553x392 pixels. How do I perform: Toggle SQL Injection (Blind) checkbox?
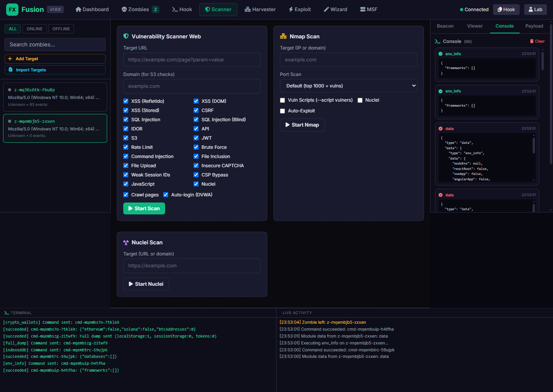pos(196,120)
